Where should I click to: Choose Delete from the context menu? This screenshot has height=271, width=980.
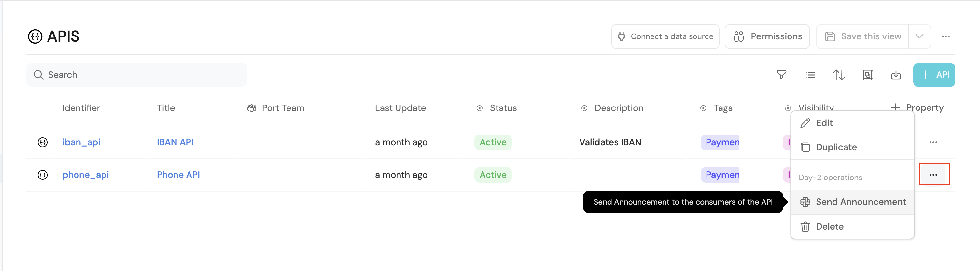coord(829,226)
